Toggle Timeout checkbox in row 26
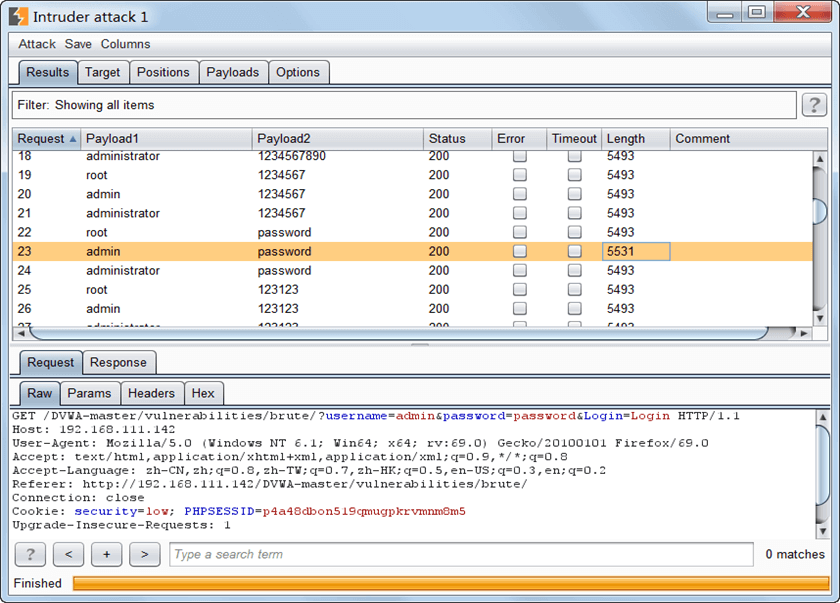 point(574,308)
